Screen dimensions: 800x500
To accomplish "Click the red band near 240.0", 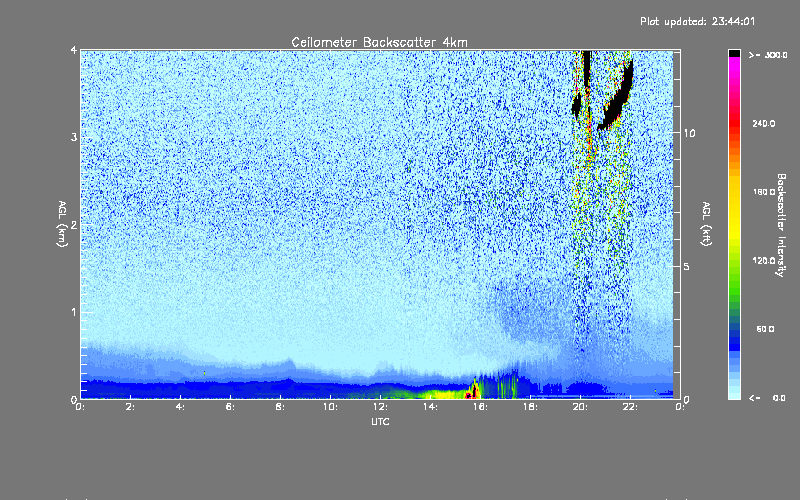I will pyautogui.click(x=734, y=122).
